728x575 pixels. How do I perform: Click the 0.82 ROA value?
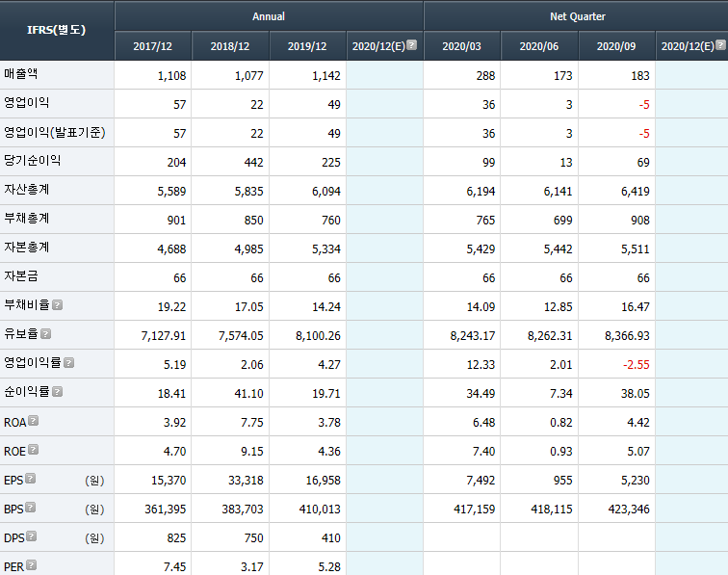[560, 422]
